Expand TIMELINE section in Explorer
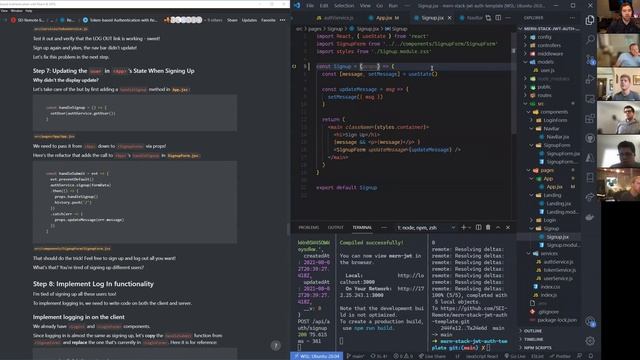This screenshot has width=640, height=360. (x=533, y=339)
